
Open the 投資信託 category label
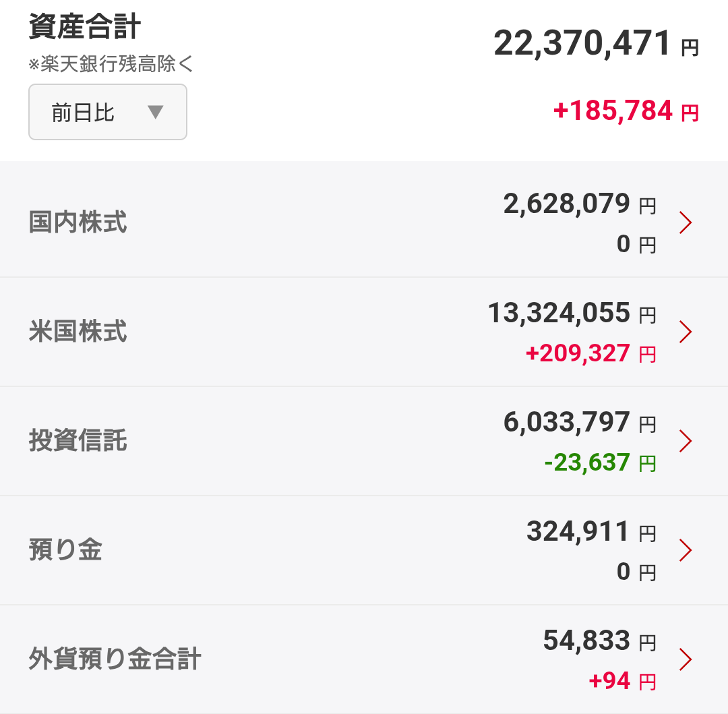click(x=78, y=440)
